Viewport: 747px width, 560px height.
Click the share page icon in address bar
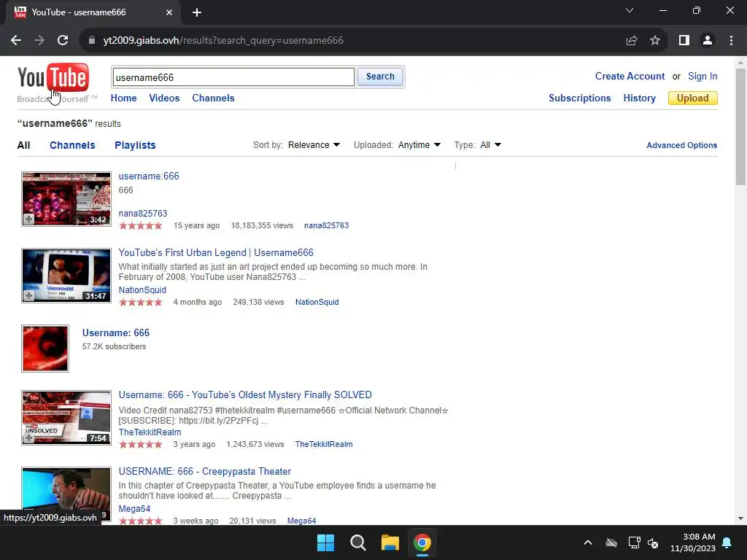click(x=632, y=41)
